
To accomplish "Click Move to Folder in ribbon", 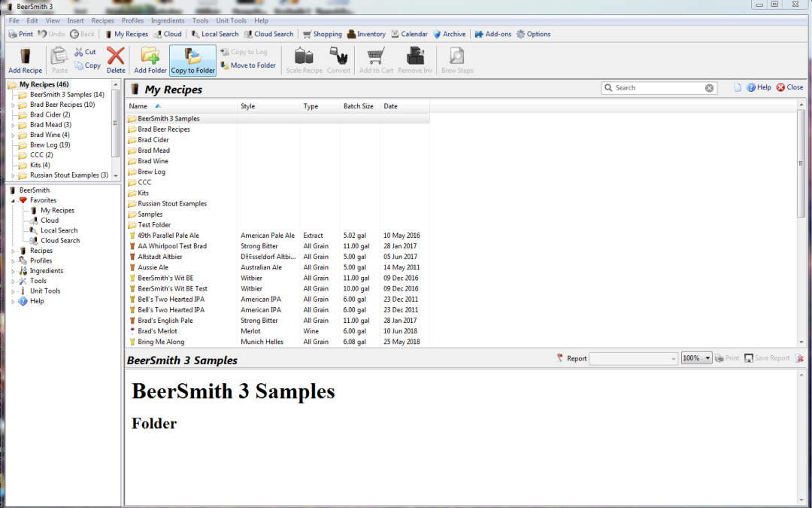I will tap(248, 65).
